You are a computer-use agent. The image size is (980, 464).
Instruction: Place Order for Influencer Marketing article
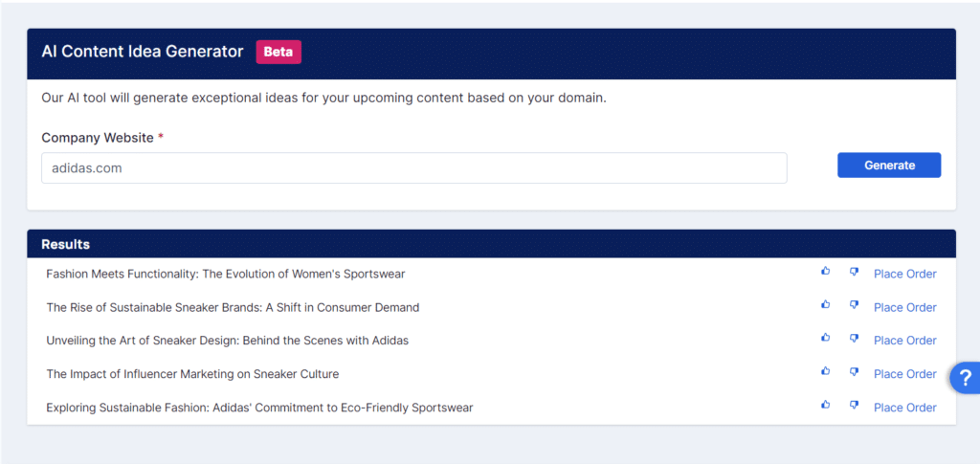[904, 374]
